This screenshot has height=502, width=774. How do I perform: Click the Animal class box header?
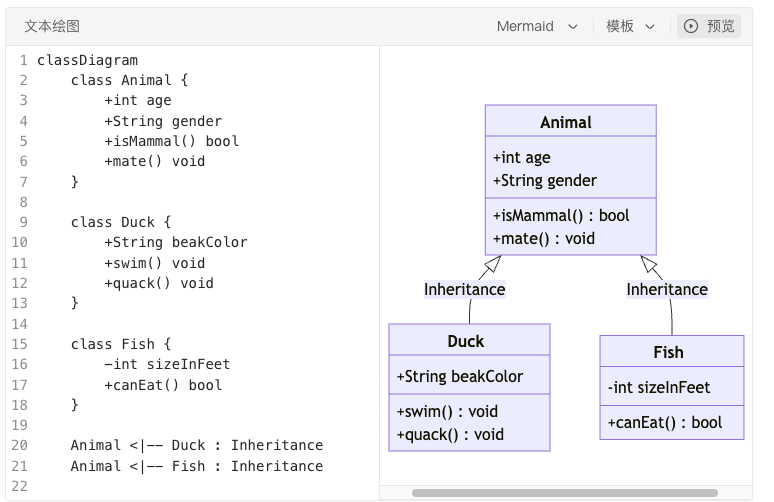(x=570, y=122)
